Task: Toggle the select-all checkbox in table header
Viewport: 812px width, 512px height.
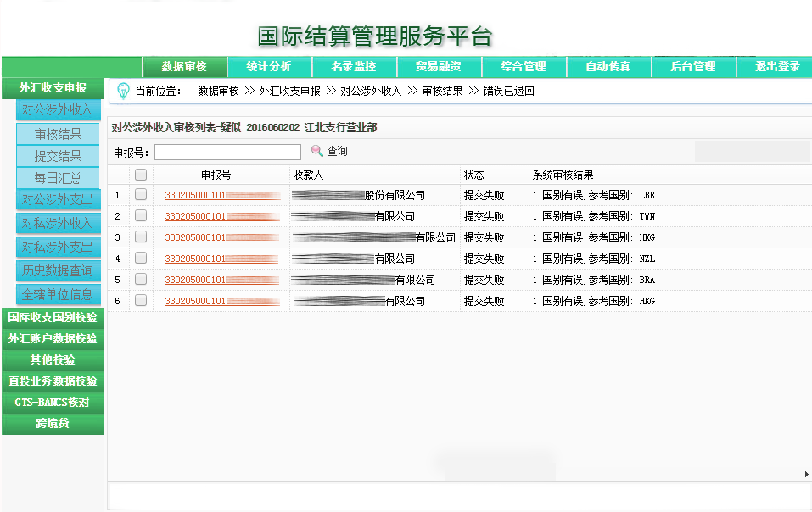Action: (x=141, y=175)
